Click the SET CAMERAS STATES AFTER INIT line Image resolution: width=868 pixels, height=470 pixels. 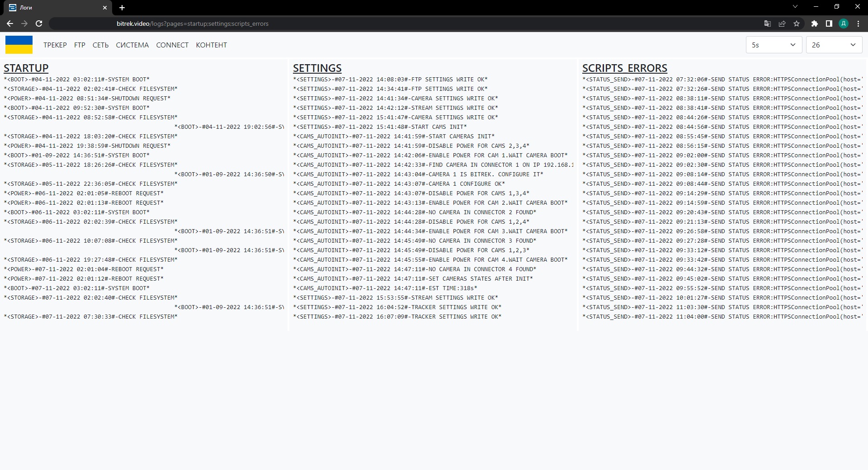tap(413, 279)
